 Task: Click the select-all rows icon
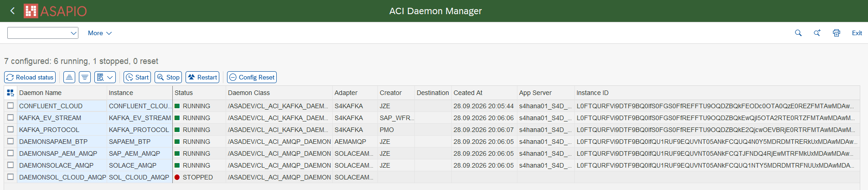pyautogui.click(x=10, y=93)
